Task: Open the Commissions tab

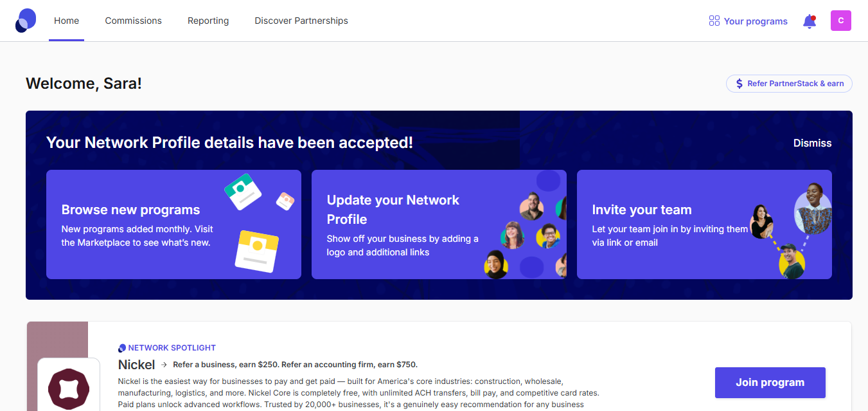Action: coord(134,21)
